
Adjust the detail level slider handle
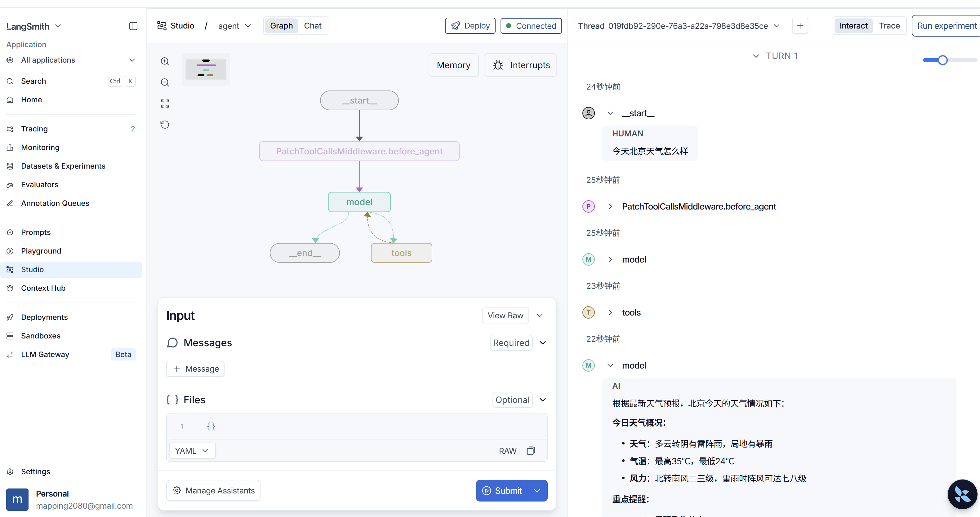(x=942, y=60)
